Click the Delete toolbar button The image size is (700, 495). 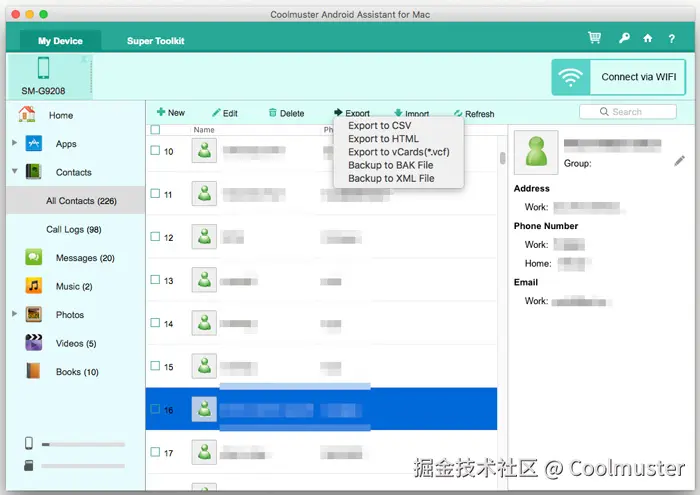[286, 113]
